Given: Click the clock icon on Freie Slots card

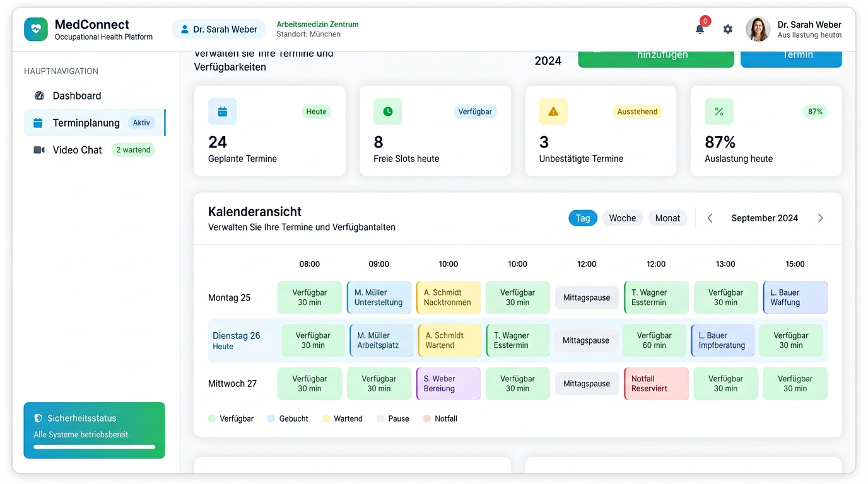Looking at the screenshot, I should 387,112.
